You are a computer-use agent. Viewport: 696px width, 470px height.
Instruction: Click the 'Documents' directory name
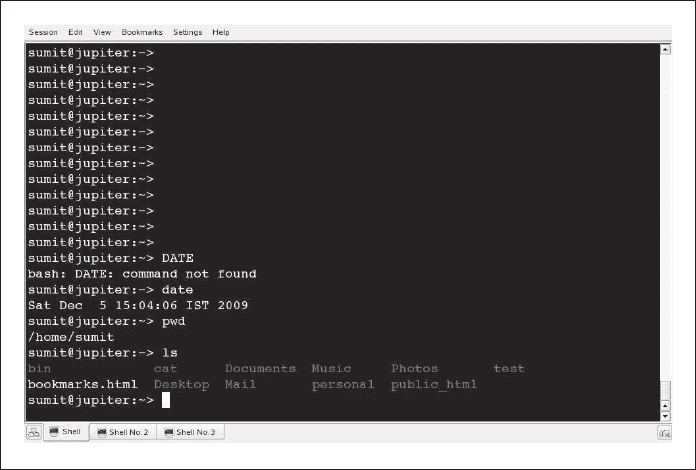click(260, 368)
